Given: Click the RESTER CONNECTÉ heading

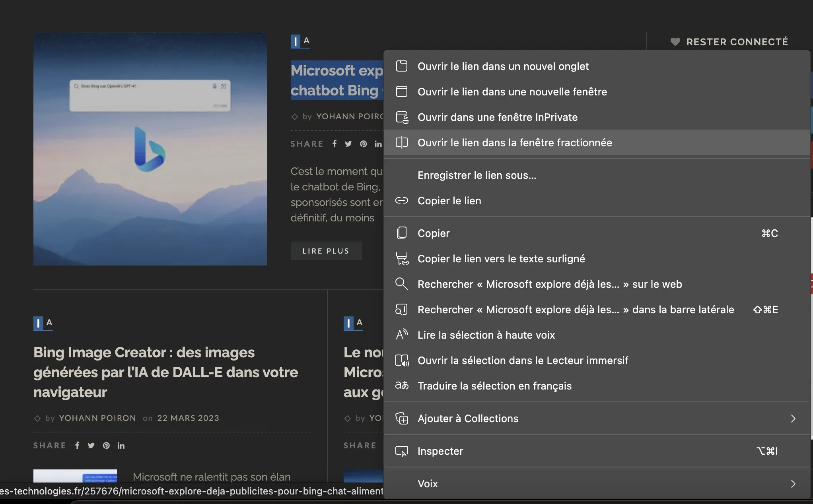Looking at the screenshot, I should click(737, 42).
